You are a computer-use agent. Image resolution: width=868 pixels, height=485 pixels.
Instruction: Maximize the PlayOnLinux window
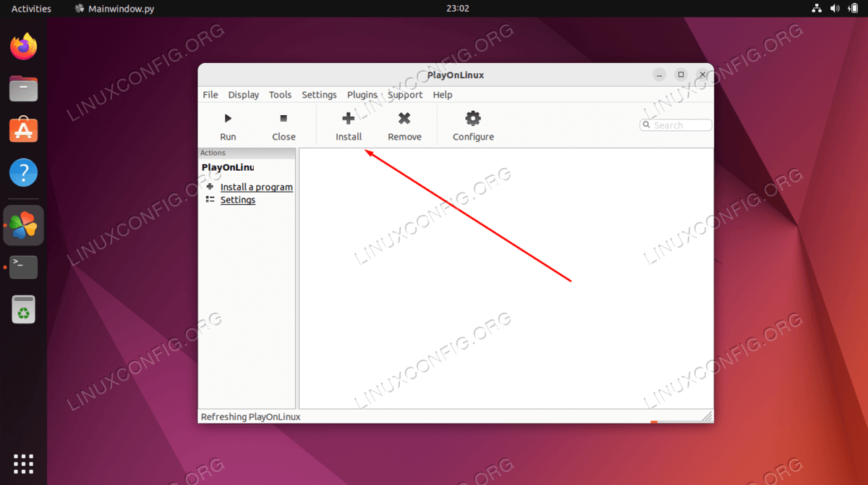tap(681, 75)
